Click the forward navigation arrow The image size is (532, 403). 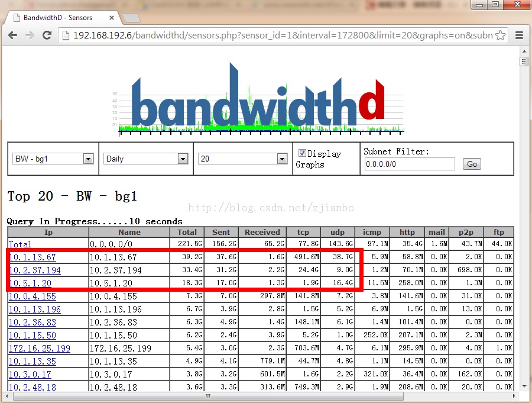(x=30, y=36)
